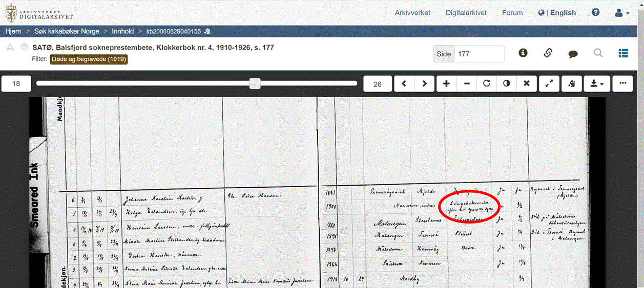Copy permanent link icon
This screenshot has height=288, width=644.
[548, 53]
